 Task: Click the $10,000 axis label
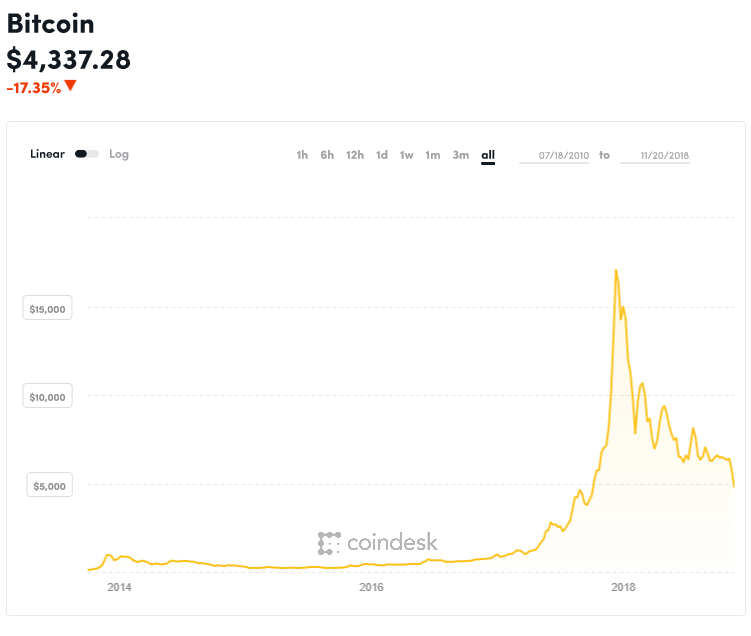point(47,396)
